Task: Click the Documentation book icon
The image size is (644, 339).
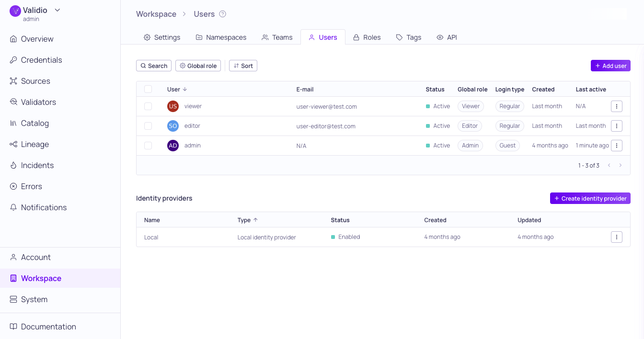Action: pos(13,327)
